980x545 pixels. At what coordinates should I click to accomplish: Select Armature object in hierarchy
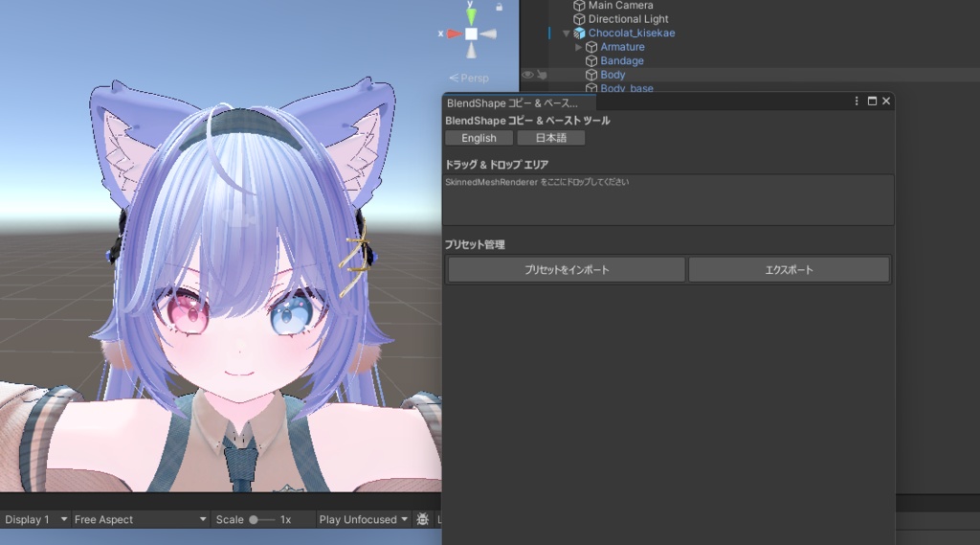tap(622, 47)
